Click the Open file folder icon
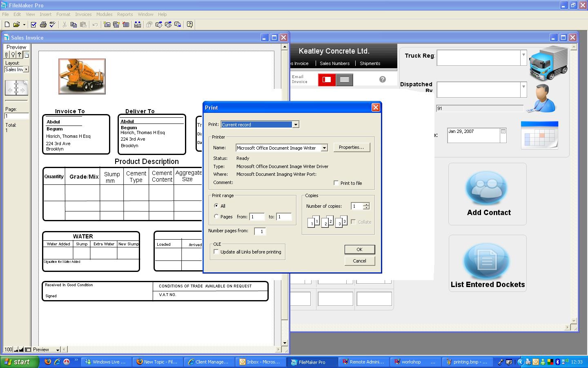Image resolution: width=588 pixels, height=368 pixels. click(16, 25)
